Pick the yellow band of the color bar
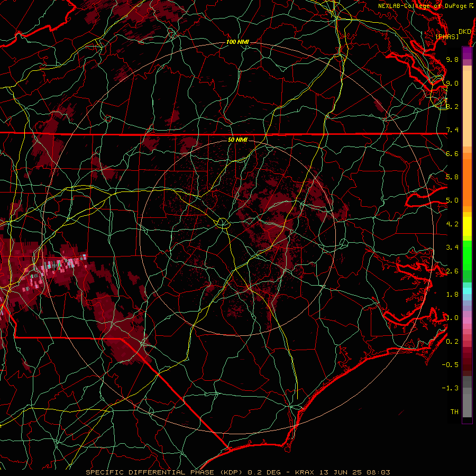This screenshot has width=476, height=476. (467, 226)
